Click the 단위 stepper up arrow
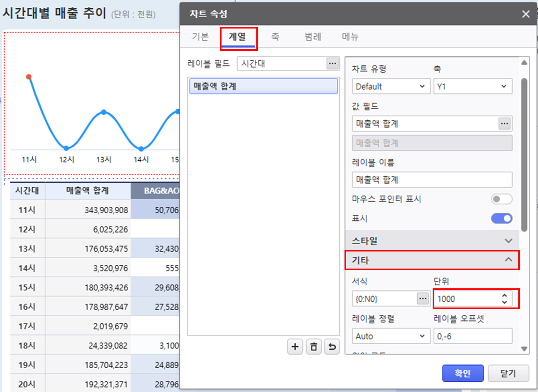538x392 pixels. tap(504, 296)
